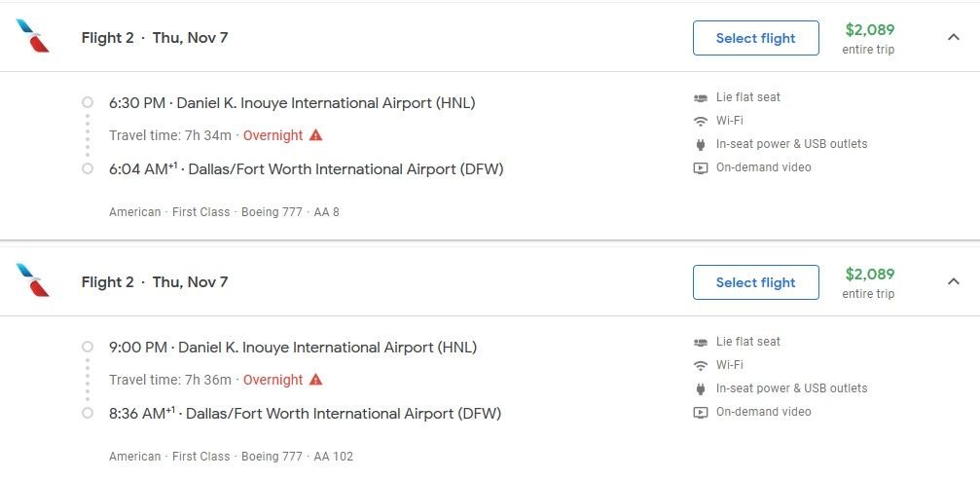The image size is (980, 479).
Task: Click on-demand video icon for AA 8
Action: (701, 168)
